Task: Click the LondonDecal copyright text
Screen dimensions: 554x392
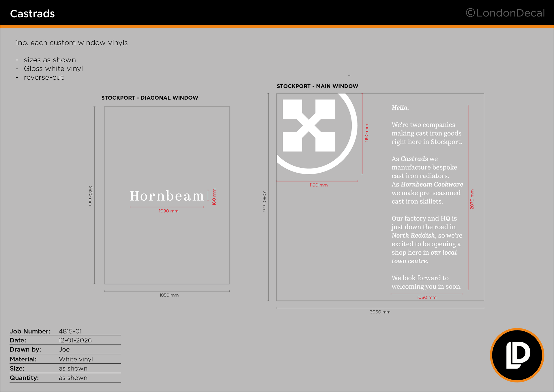Action: [505, 13]
